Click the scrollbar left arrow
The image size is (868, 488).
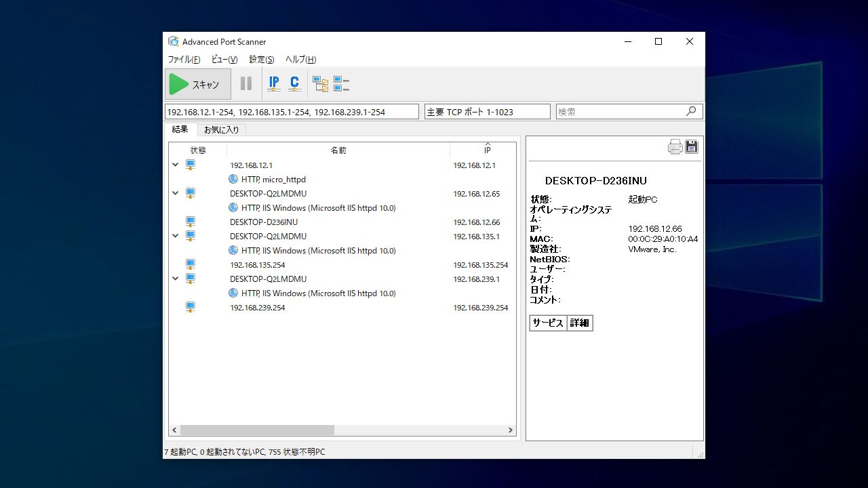(x=174, y=430)
